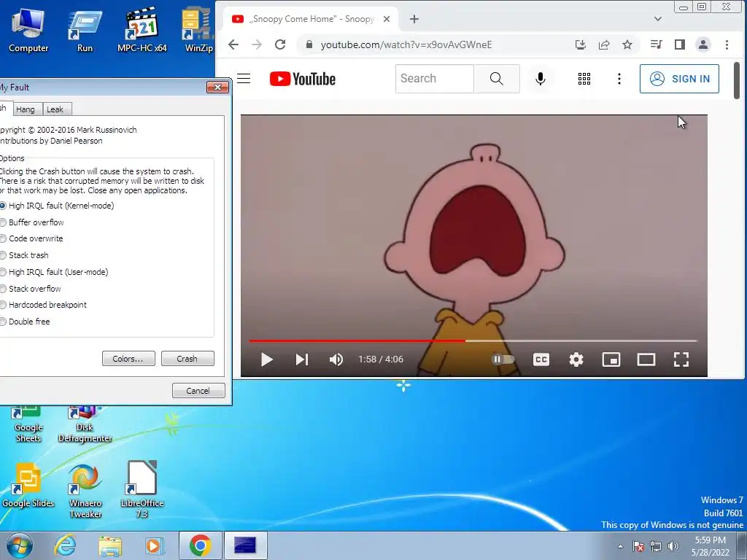747x560 pixels.
Task: Click YouTube search magnifier button
Action: click(x=496, y=79)
